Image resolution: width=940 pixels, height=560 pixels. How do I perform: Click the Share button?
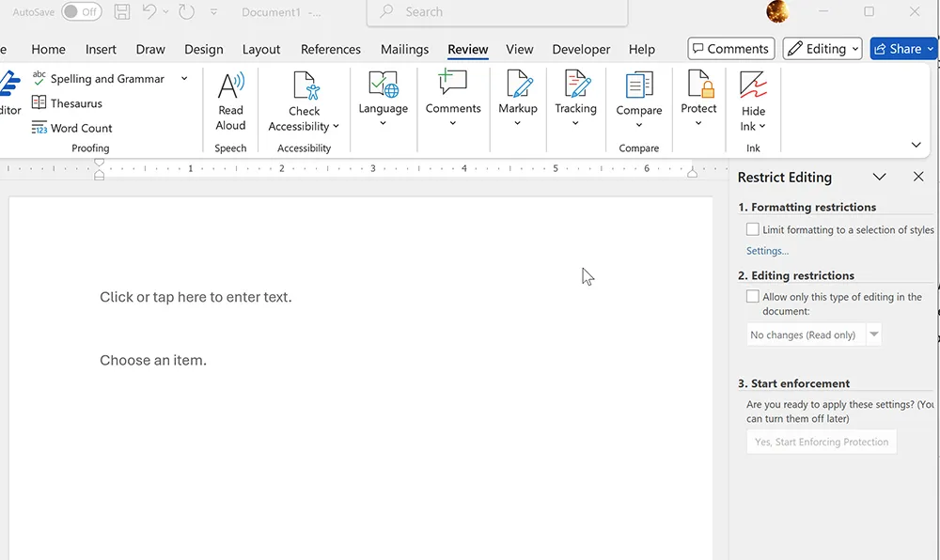point(901,48)
